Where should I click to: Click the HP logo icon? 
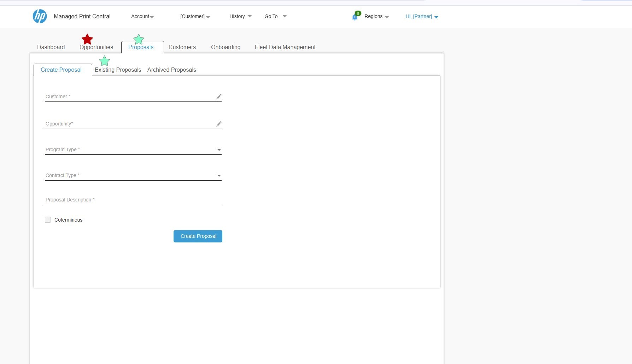click(40, 16)
